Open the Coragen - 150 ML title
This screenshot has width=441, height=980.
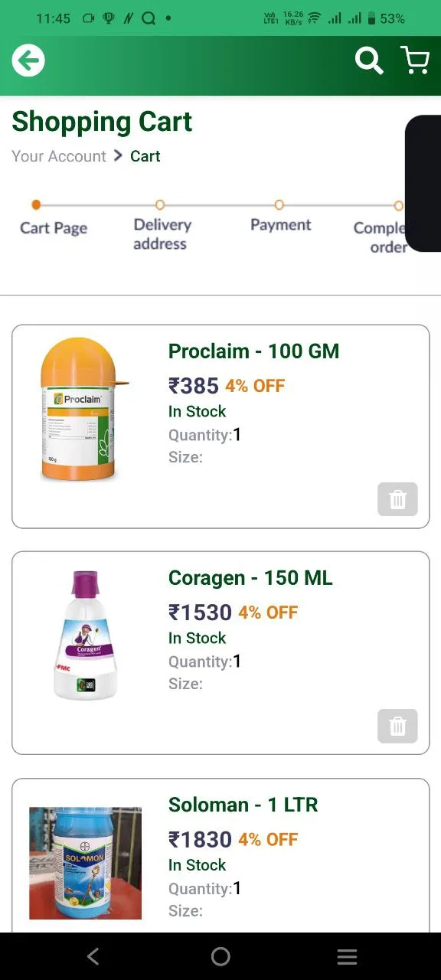tap(250, 578)
